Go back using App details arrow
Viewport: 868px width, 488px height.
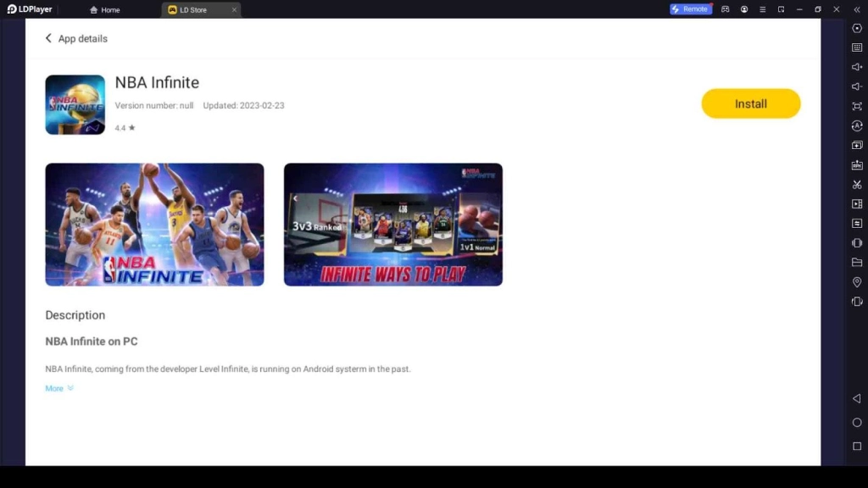48,38
